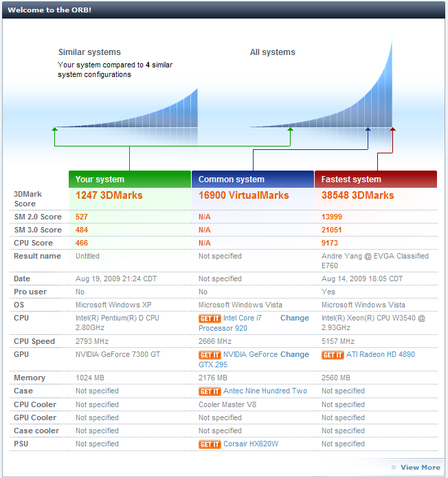The image size is (448, 478).
Task: Open the NVIDIA GeForce GTX 295 link
Action: pos(238,360)
